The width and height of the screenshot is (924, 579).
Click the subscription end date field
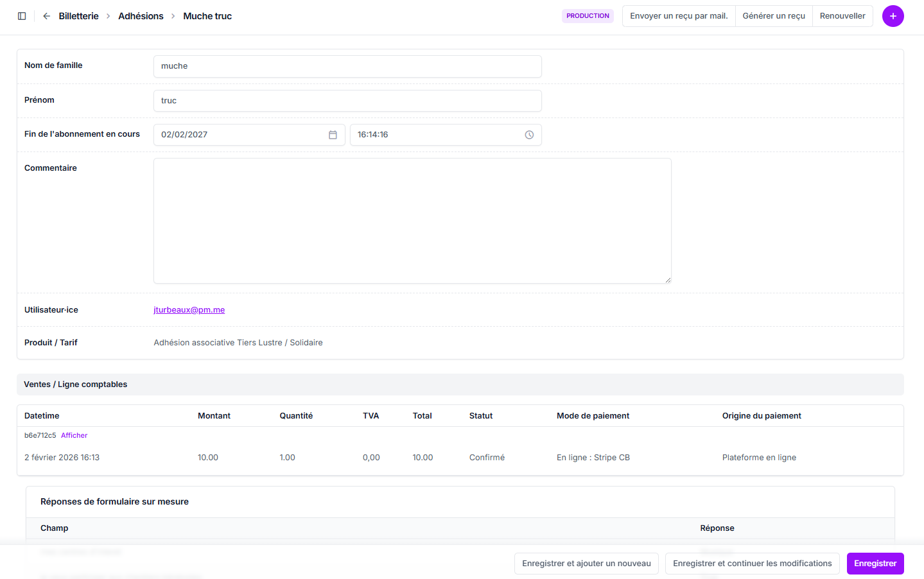coord(241,135)
